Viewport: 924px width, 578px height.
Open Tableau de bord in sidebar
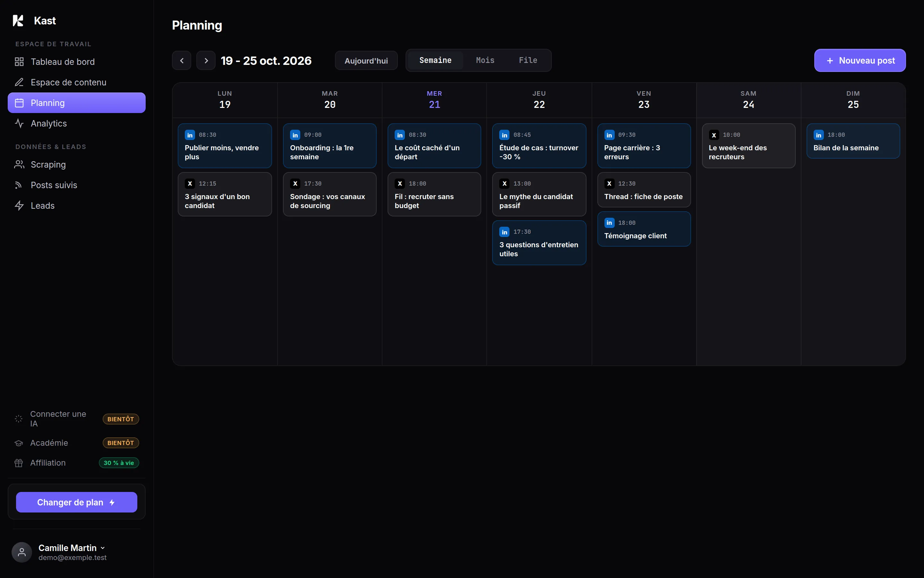(x=76, y=62)
